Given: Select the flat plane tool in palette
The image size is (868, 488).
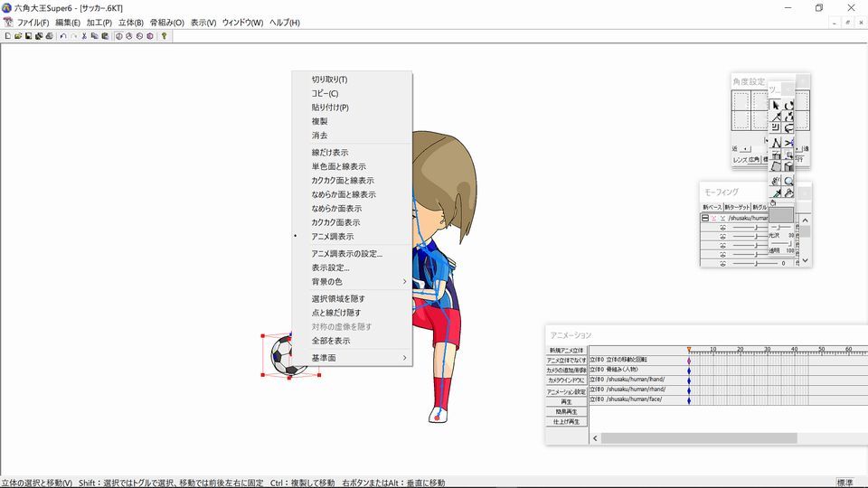Looking at the screenshot, I should point(776,165).
